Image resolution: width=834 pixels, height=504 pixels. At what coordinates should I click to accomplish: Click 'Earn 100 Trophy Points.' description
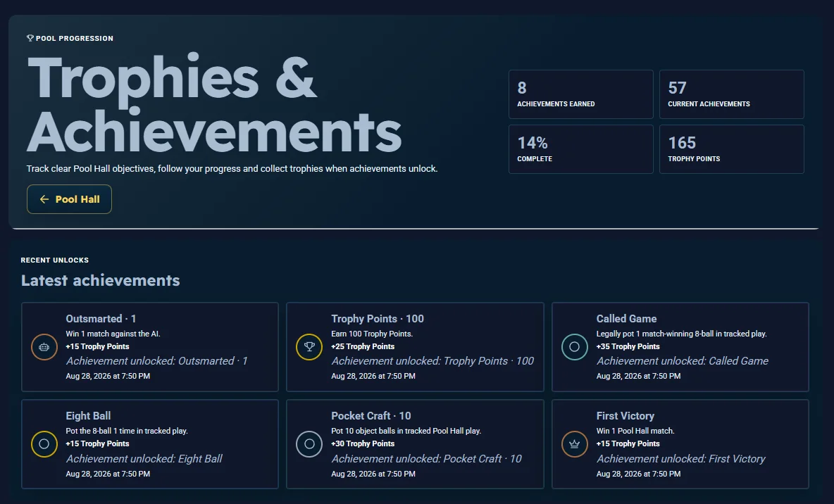click(x=373, y=334)
